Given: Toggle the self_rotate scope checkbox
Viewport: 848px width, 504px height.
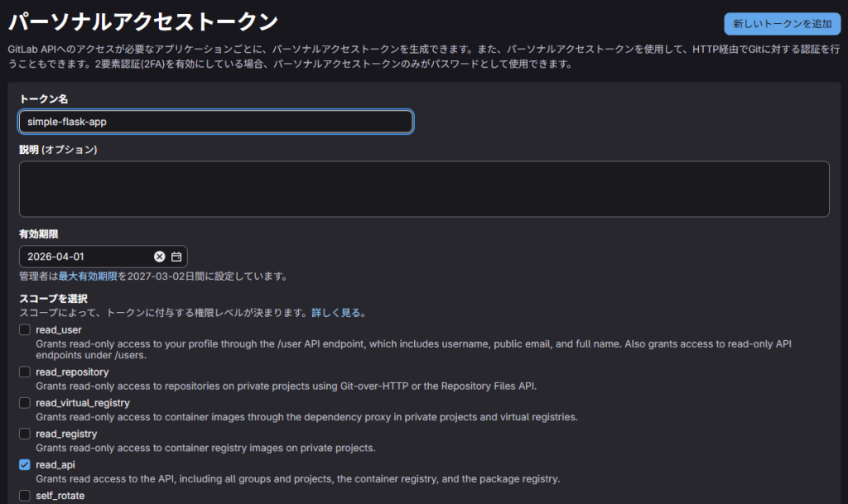Looking at the screenshot, I should coord(25,496).
